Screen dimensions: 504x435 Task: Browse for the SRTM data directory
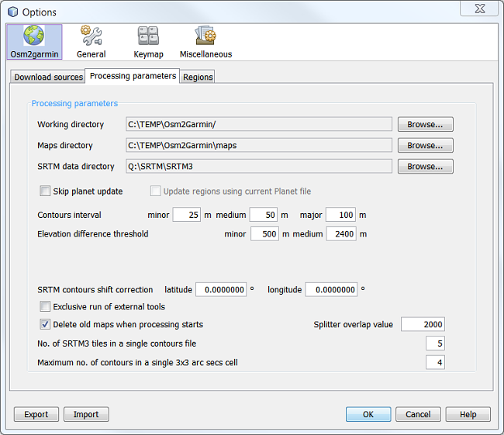[x=425, y=166]
